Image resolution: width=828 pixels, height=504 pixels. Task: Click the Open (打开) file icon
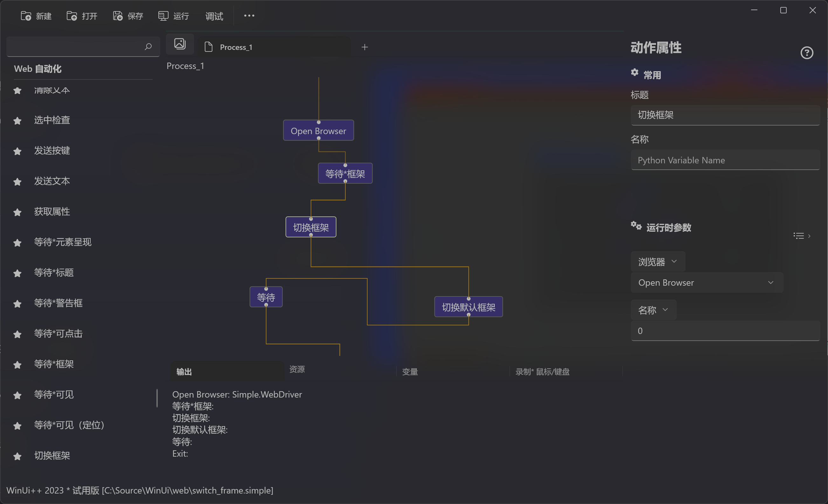point(72,16)
